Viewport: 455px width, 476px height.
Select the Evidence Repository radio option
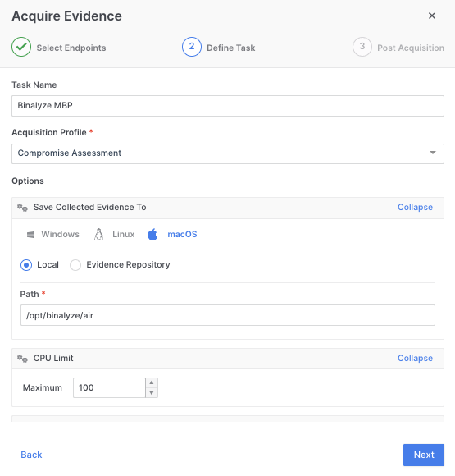coord(75,265)
